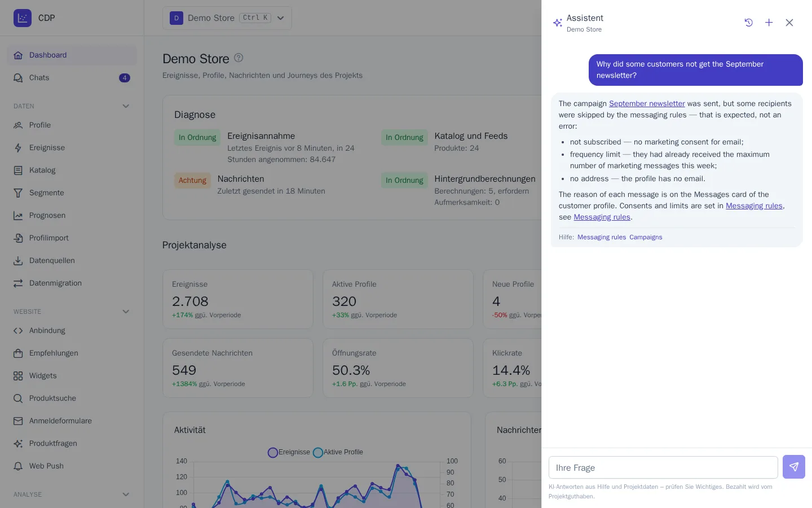Image resolution: width=812 pixels, height=508 pixels.
Task: Click the Widgets grid icon
Action: [x=18, y=376]
